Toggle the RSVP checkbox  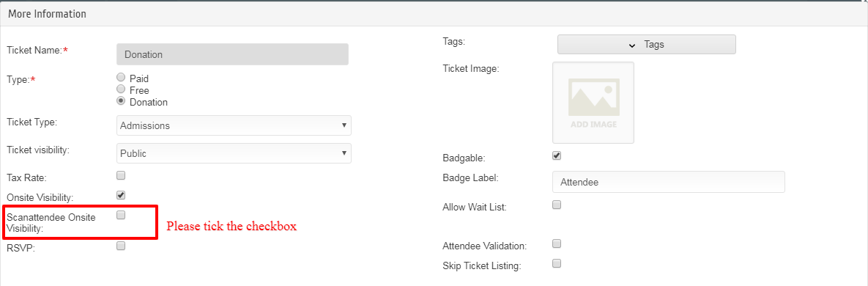(122, 246)
